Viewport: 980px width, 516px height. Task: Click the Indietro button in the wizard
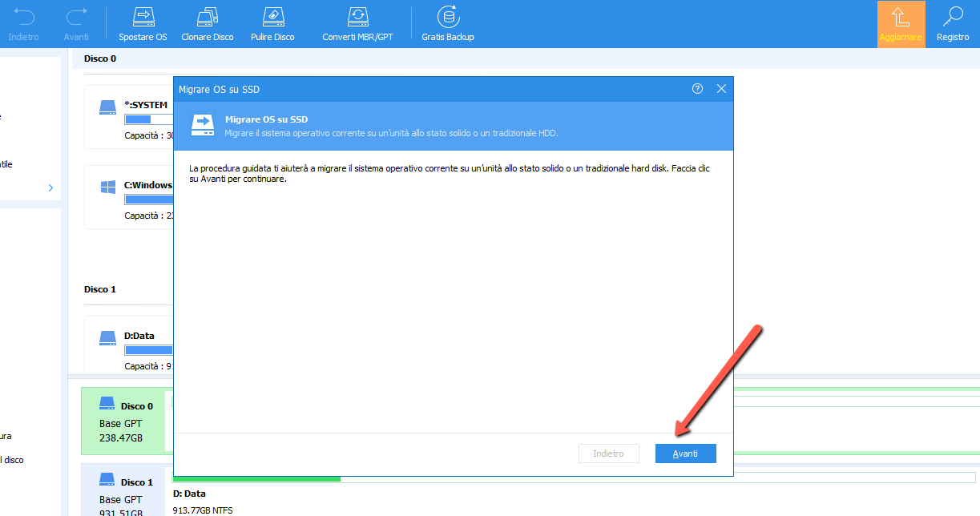608,454
